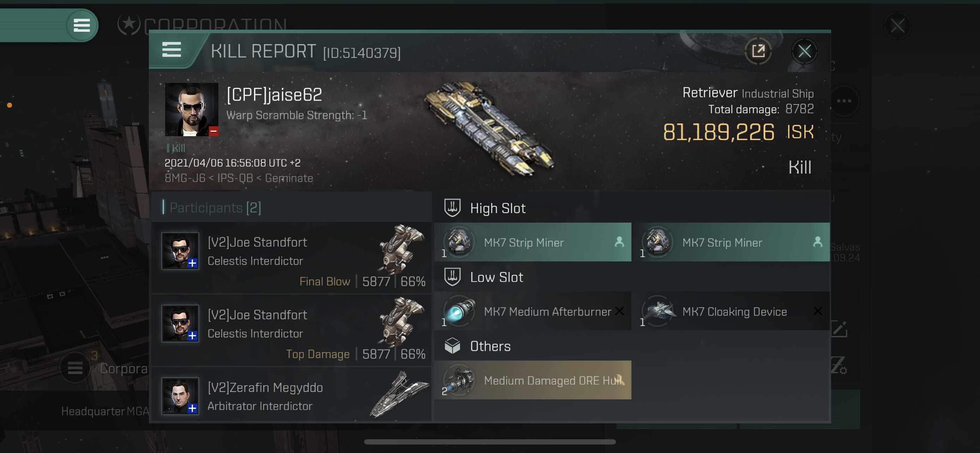
Task: Select the first MK7 Strip Miner module
Action: (533, 242)
